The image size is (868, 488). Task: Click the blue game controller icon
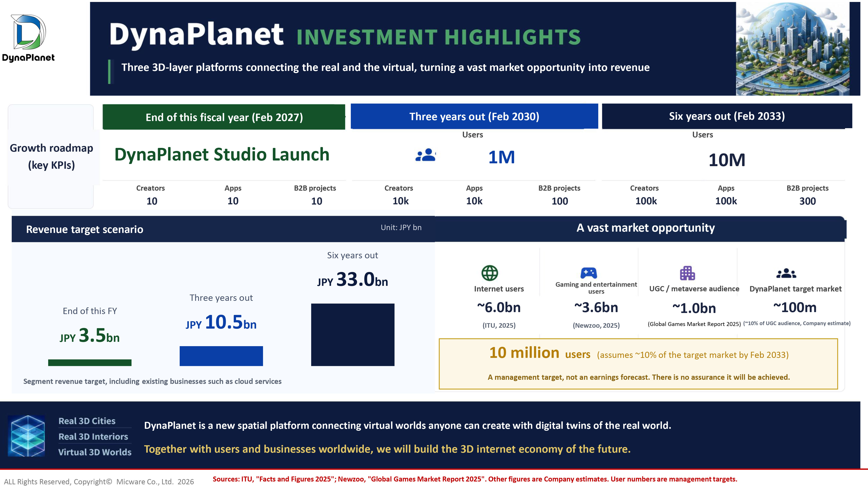pyautogui.click(x=589, y=273)
